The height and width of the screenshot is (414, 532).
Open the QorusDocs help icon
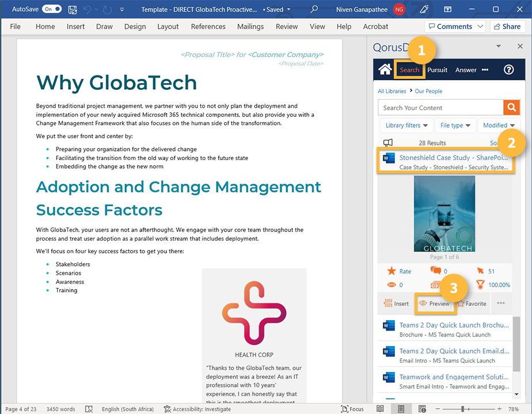click(508, 70)
